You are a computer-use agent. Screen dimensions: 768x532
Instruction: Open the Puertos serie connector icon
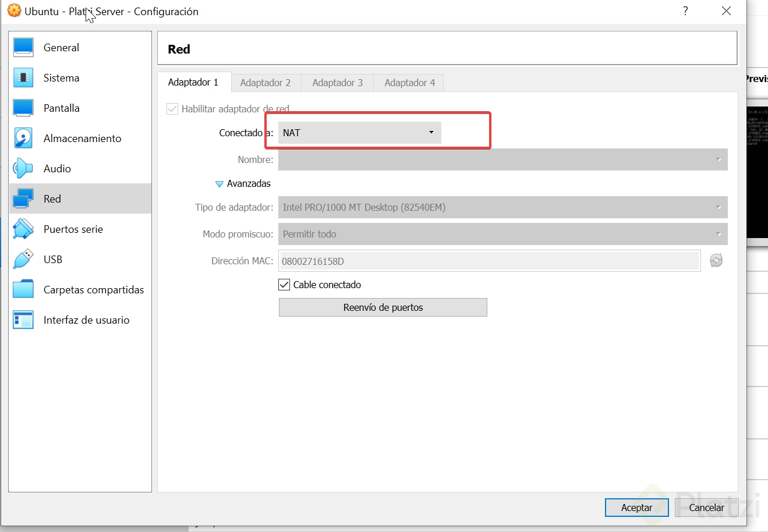[x=23, y=229]
